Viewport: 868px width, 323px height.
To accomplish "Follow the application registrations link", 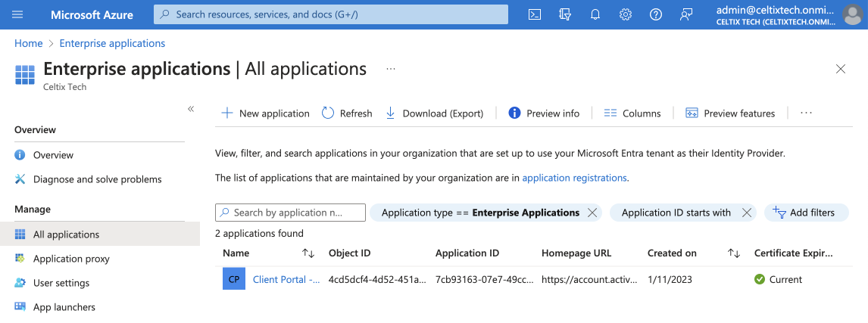I will point(574,178).
